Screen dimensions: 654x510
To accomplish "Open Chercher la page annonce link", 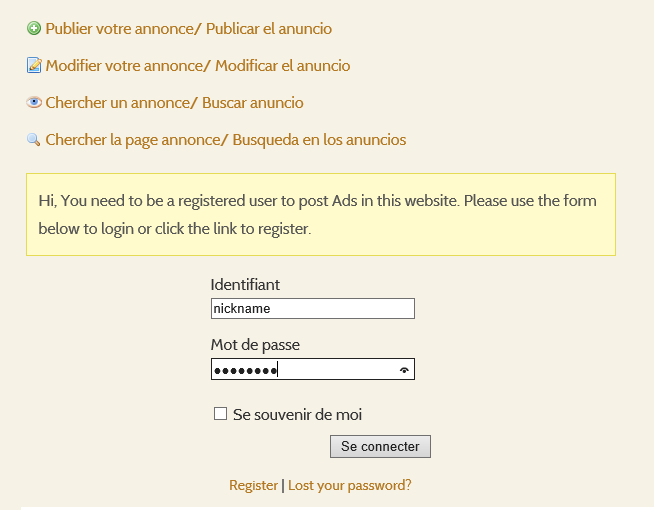I will [x=226, y=140].
